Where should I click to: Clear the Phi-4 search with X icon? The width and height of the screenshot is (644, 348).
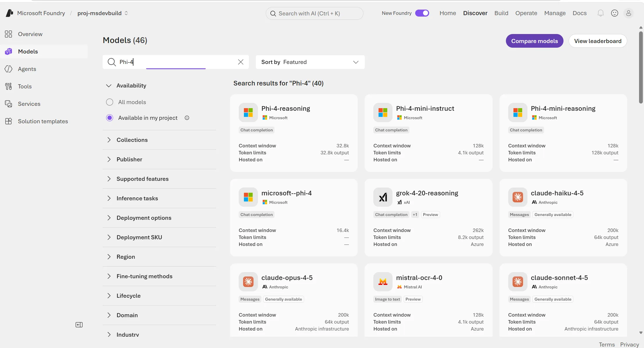coord(241,62)
